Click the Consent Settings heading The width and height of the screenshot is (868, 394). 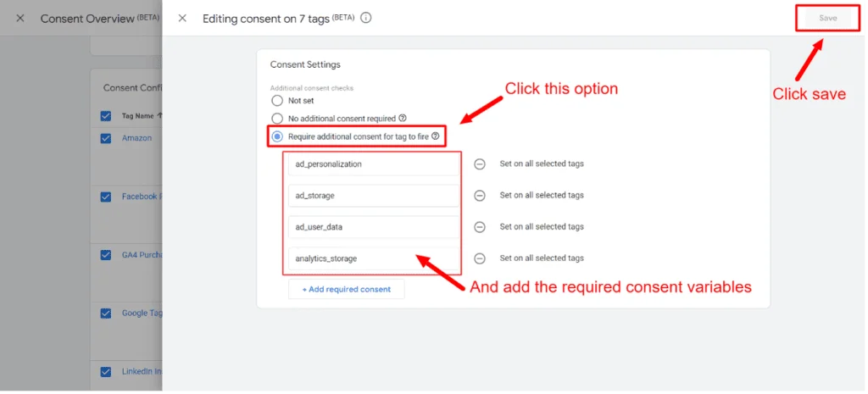click(305, 64)
